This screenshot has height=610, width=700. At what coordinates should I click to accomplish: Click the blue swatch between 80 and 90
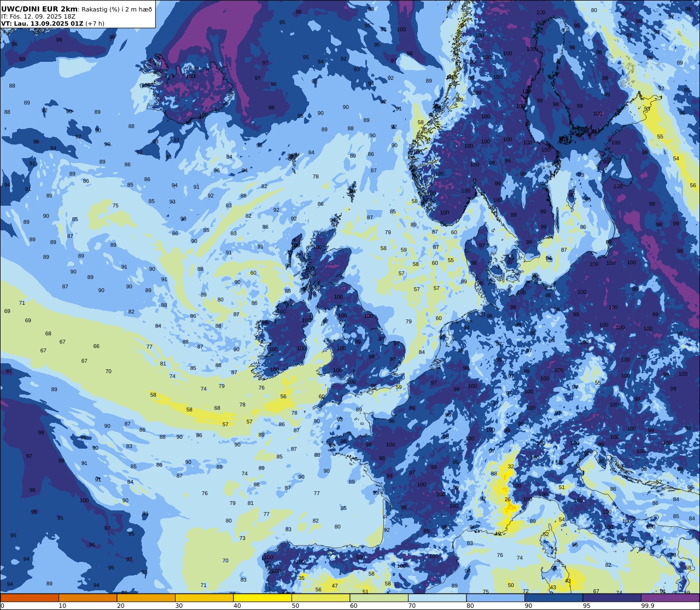(x=495, y=598)
